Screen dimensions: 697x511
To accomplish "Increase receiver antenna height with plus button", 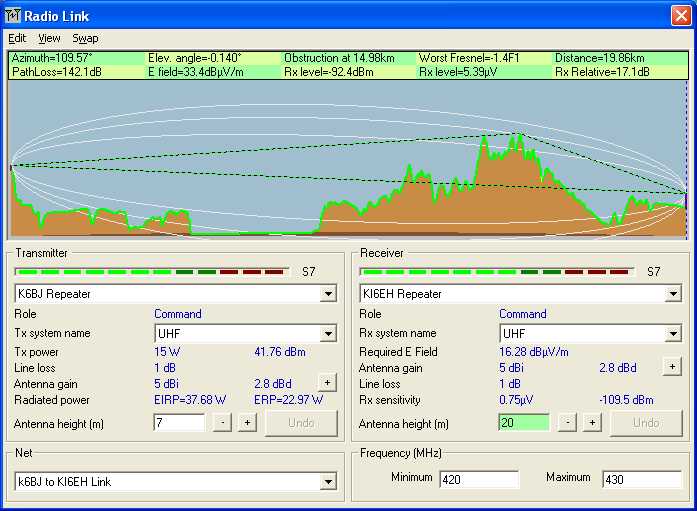I will tap(592, 423).
